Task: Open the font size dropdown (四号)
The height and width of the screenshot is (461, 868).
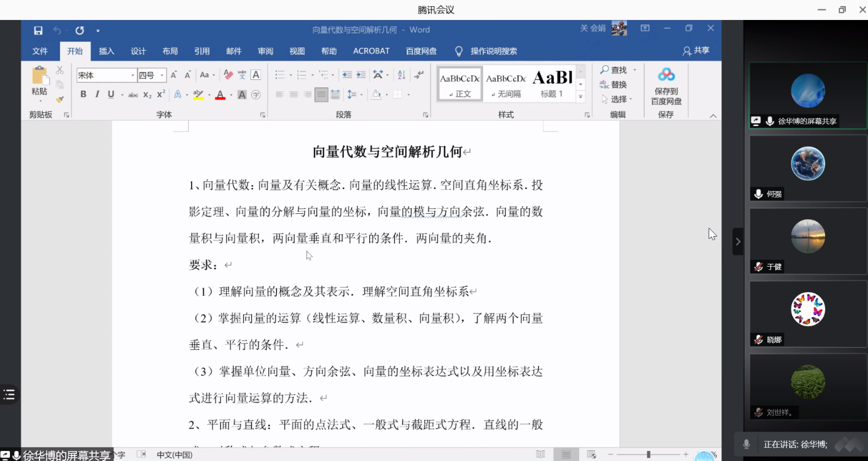Action: pos(162,75)
